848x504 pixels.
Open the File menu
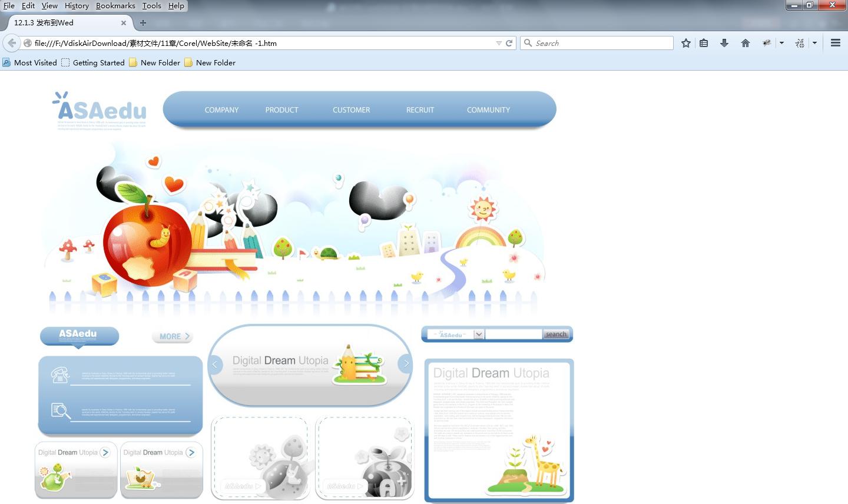(x=9, y=5)
